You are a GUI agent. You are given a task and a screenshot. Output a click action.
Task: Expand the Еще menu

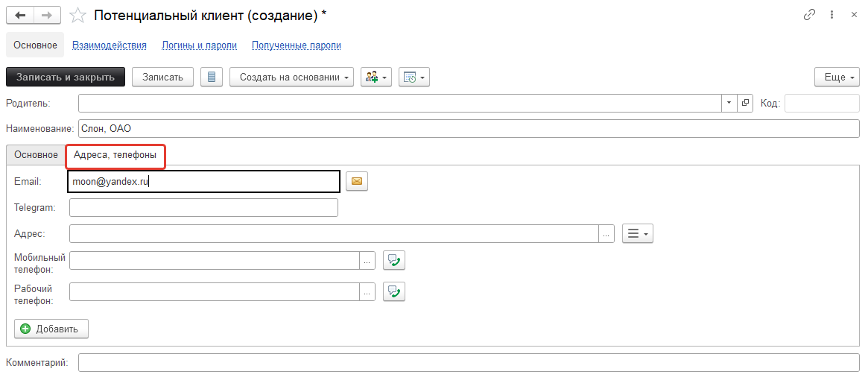[836, 77]
